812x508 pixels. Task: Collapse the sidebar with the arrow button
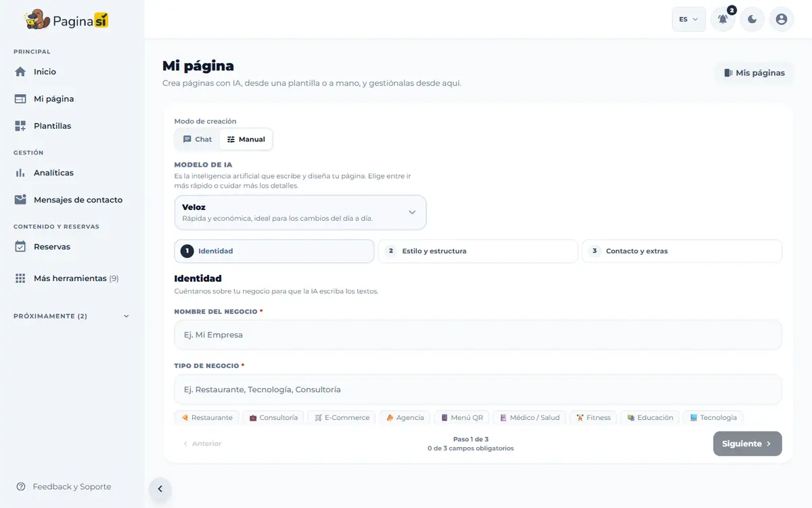160,488
